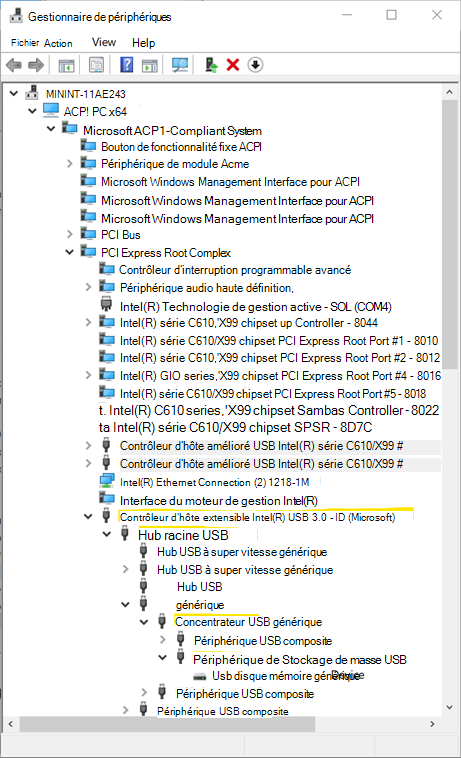The image size is (461, 758).
Task: Click the Device Manager title bar icon
Action: (x=16, y=15)
